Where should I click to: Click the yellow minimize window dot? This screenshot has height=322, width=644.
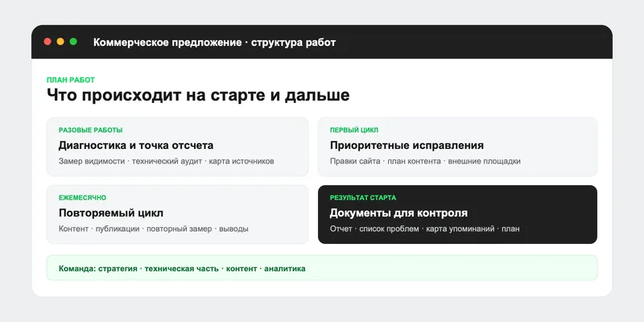[60, 42]
